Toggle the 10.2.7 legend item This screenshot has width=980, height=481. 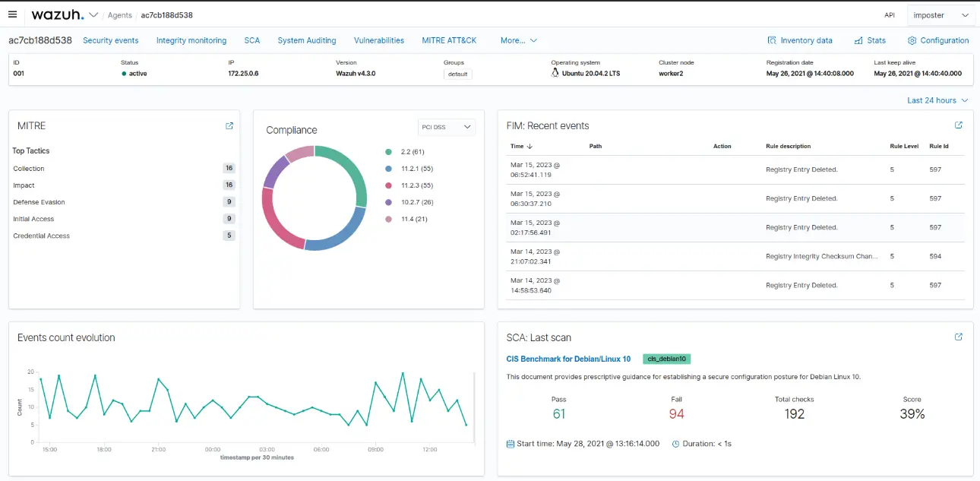coord(416,202)
